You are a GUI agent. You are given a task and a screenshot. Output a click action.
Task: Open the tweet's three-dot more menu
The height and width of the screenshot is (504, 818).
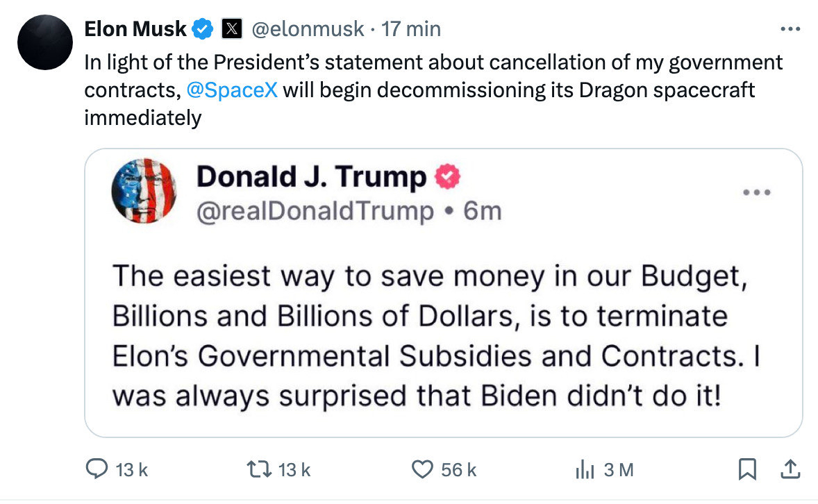[790, 30]
